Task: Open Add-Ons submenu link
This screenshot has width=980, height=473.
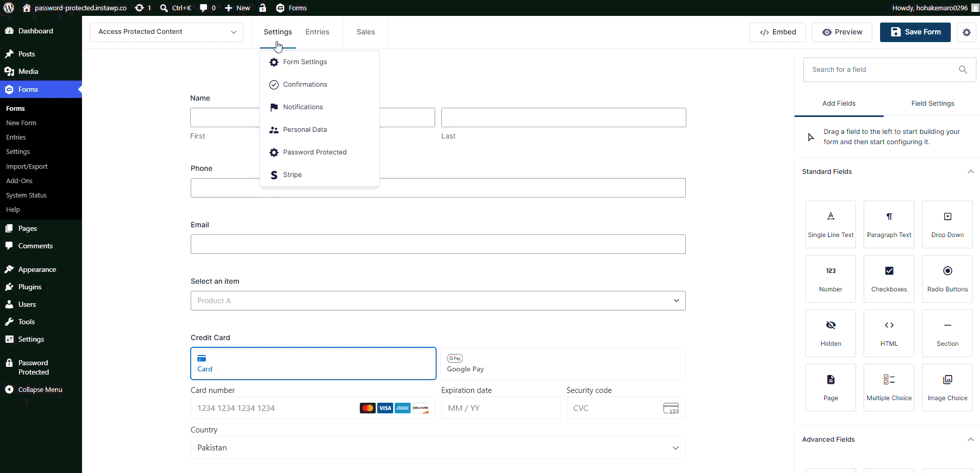Action: click(19, 181)
